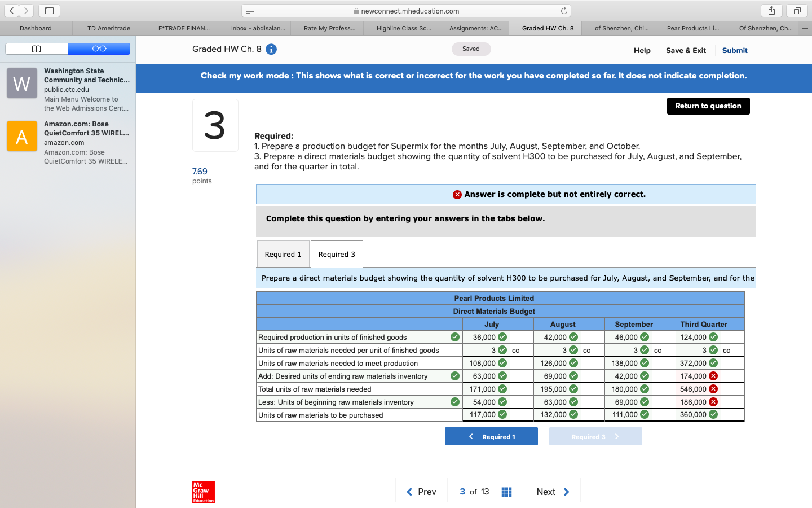Open the TD Ameritrade browser tab
The image size is (812, 508).
coord(108,28)
